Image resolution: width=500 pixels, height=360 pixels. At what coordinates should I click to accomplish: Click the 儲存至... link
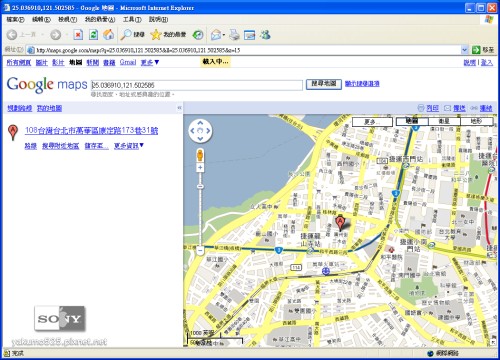point(96,146)
